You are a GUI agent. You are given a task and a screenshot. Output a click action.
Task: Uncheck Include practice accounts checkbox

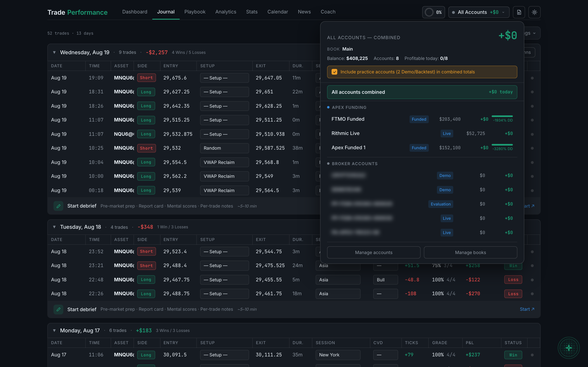coord(334,72)
